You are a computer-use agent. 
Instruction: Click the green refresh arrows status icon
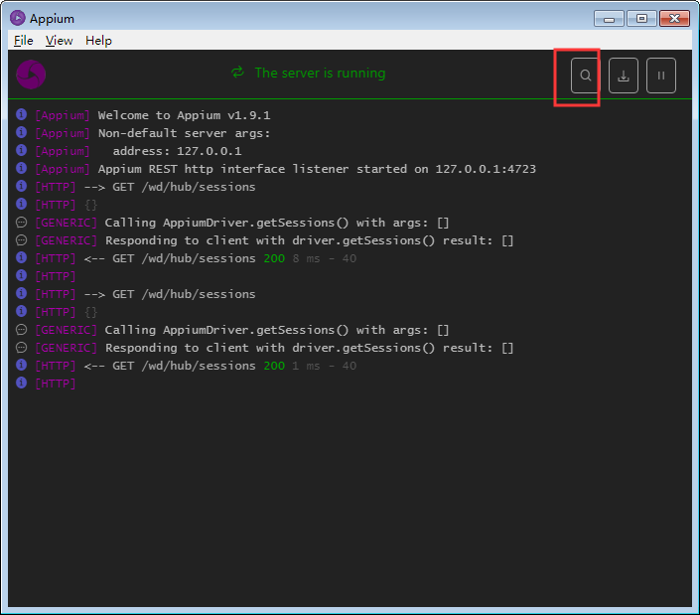pos(238,73)
